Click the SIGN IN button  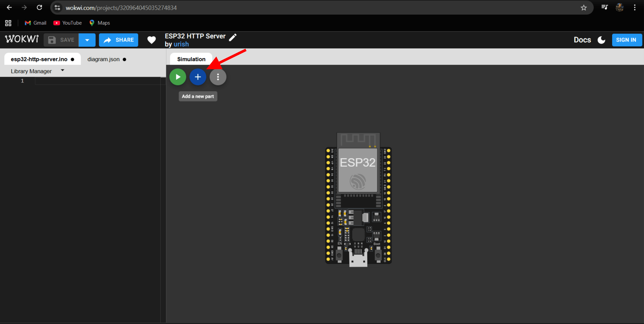(x=626, y=40)
